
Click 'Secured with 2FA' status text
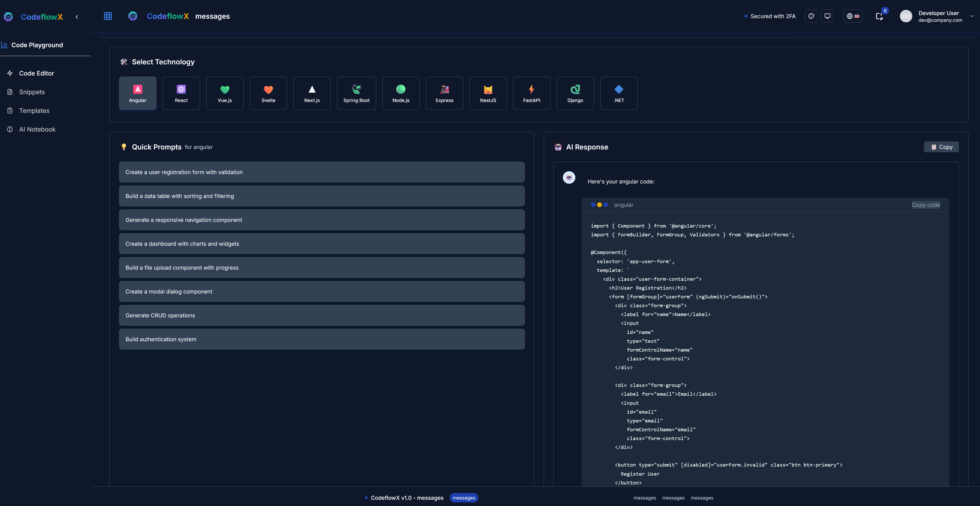click(x=773, y=16)
